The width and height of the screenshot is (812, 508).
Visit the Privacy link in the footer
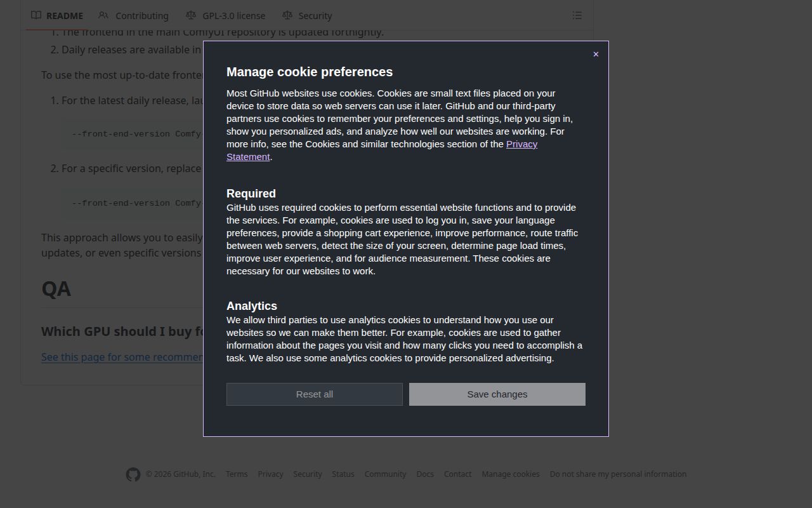click(270, 474)
